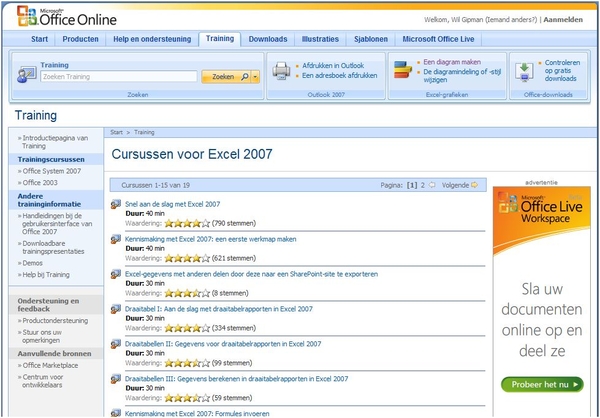Screen dimensions: 600x418
Task: Click the course icon beside Draaitabellen III
Action: (x=116, y=379)
